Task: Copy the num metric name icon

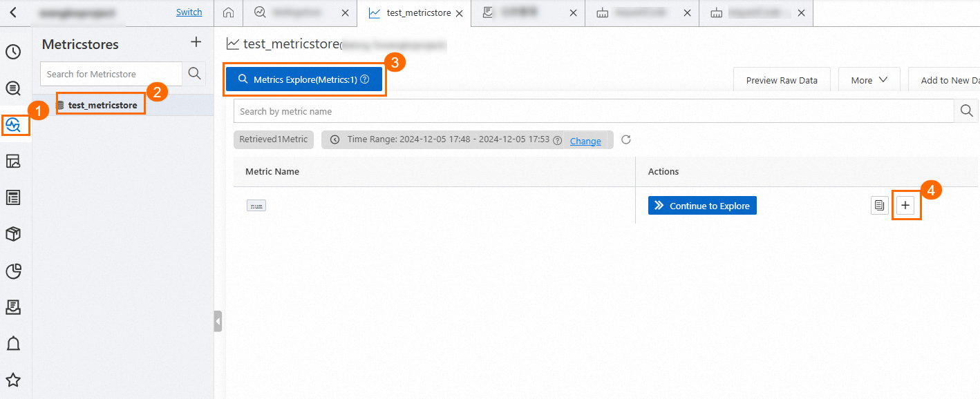Action: [x=880, y=206]
